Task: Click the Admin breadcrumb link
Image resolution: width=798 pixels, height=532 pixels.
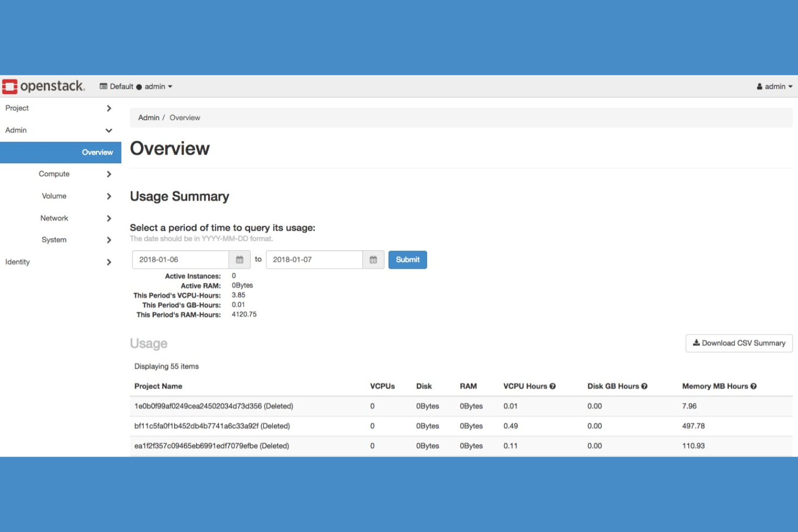Action: [x=149, y=118]
